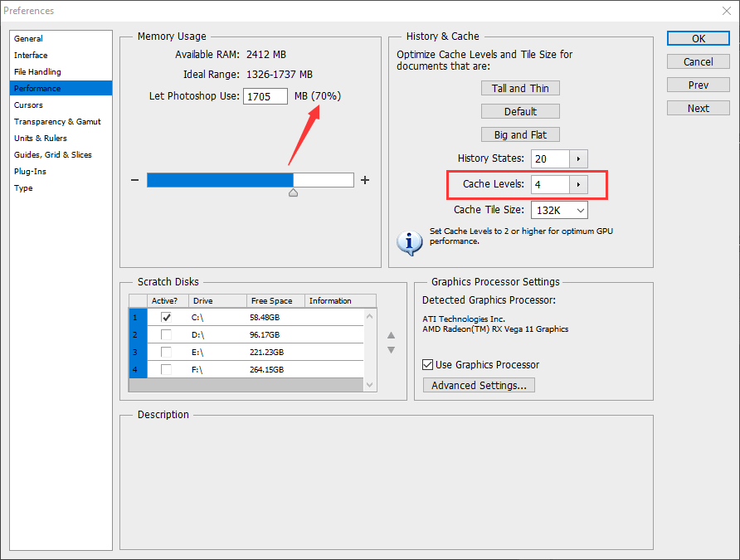Viewport: 740px width, 560px height.
Task: Click the Drive column header
Action: coord(217,301)
